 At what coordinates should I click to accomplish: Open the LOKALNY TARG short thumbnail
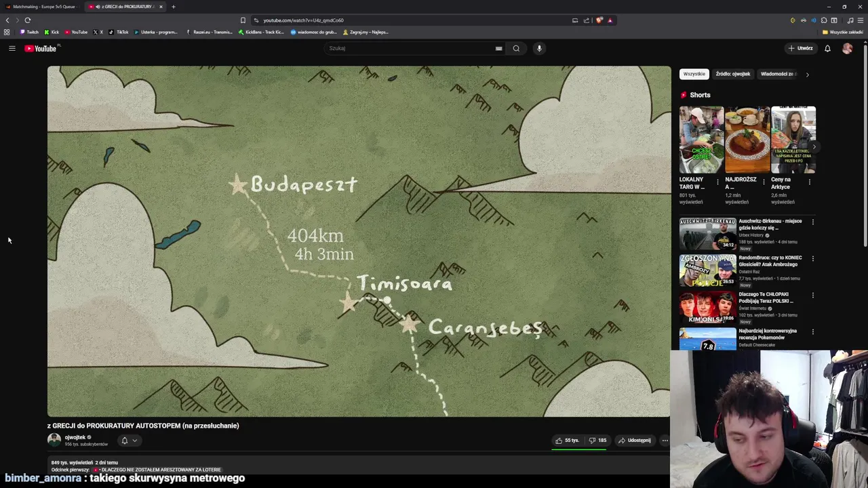tap(701, 140)
